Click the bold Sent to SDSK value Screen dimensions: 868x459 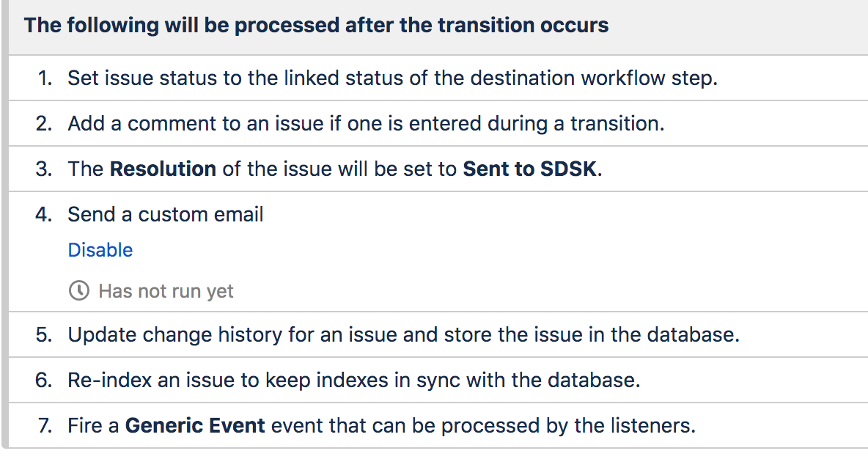pos(530,169)
